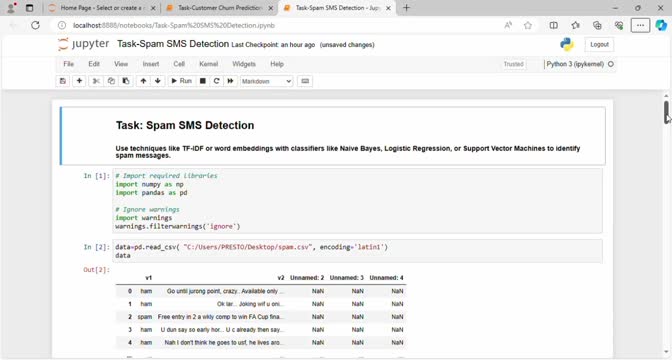Click the 'Free entry in 2 a wkly comp' cell
The image size is (672, 360).
click(x=221, y=317)
